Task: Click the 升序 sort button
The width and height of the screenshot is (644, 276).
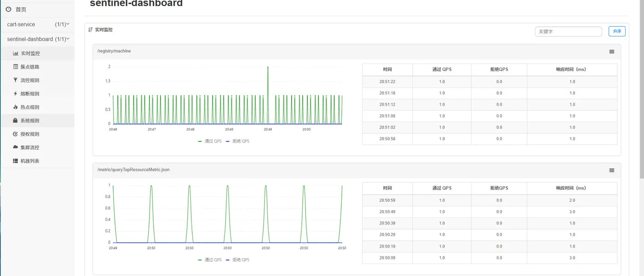Action: click(x=617, y=31)
